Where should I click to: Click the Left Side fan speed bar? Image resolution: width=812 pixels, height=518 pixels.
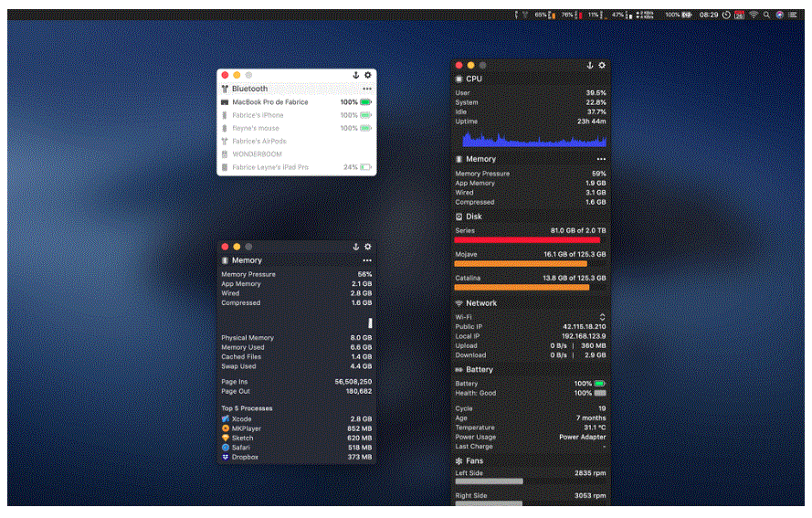click(x=489, y=481)
